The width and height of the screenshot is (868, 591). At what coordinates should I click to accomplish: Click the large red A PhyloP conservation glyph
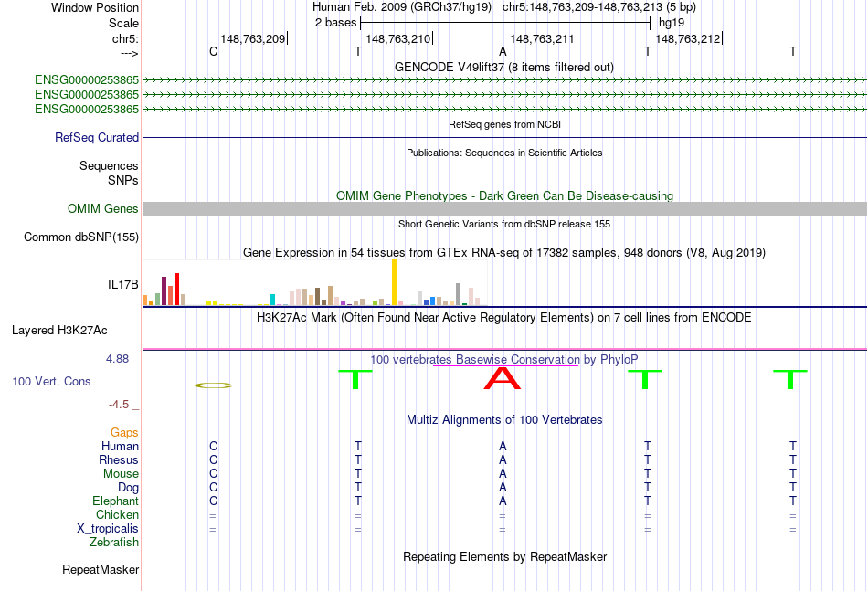503,378
